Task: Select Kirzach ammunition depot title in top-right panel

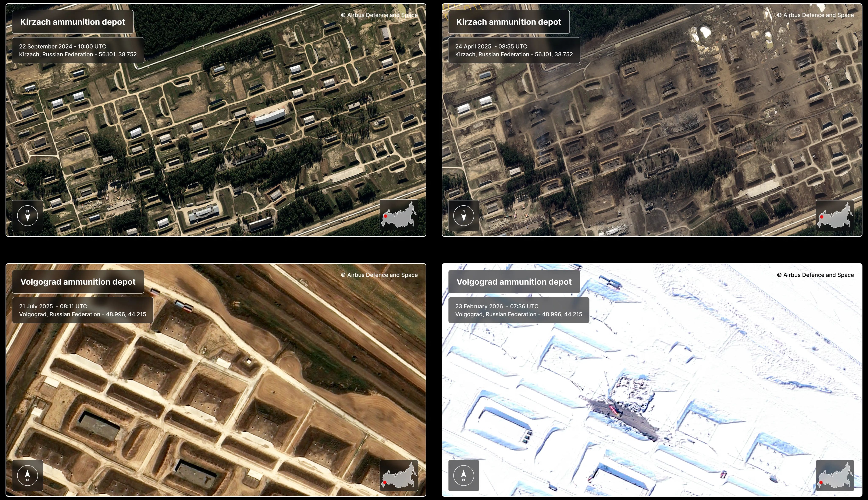Action: point(509,22)
